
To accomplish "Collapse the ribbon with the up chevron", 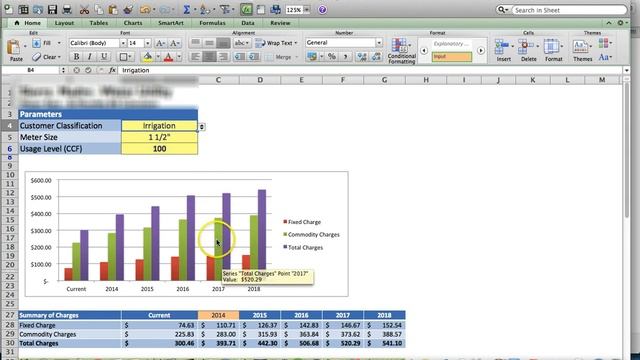I will point(609,23).
